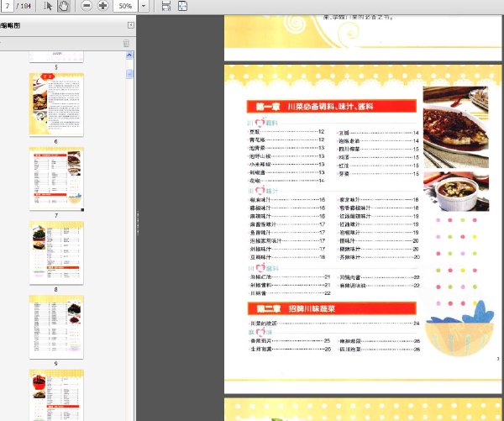Click the 泡椒老油 contents entry

[x=379, y=141]
